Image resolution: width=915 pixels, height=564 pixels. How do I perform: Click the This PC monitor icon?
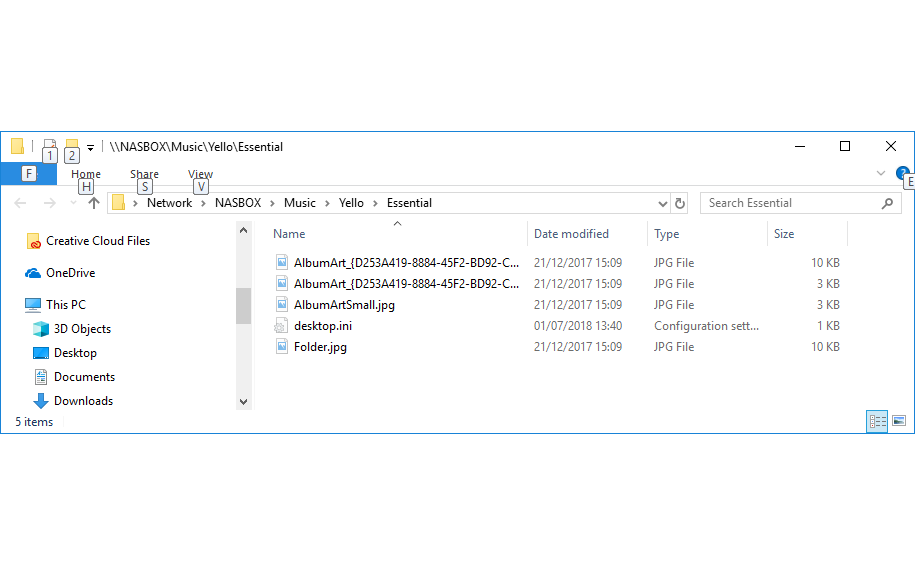click(33, 304)
